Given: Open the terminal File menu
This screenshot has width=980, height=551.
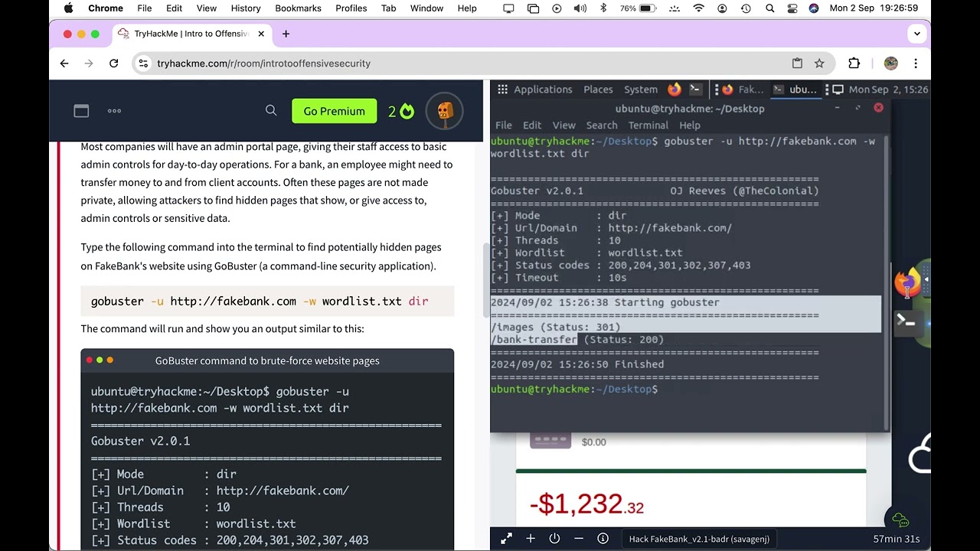Looking at the screenshot, I should [504, 126].
